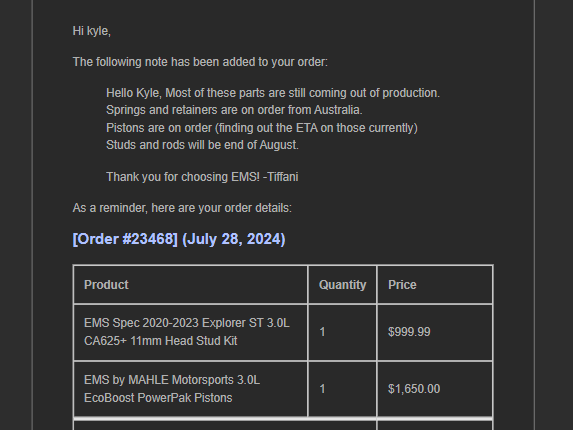
Task: Click the $1,650.00 price cell
Action: (x=435, y=389)
